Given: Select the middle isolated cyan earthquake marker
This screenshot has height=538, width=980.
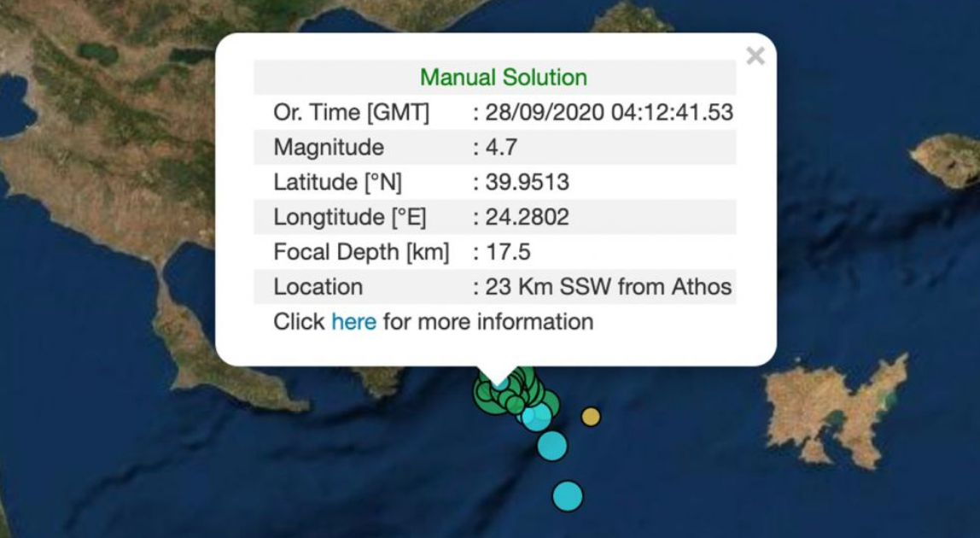Looking at the screenshot, I should pyautogui.click(x=552, y=446).
